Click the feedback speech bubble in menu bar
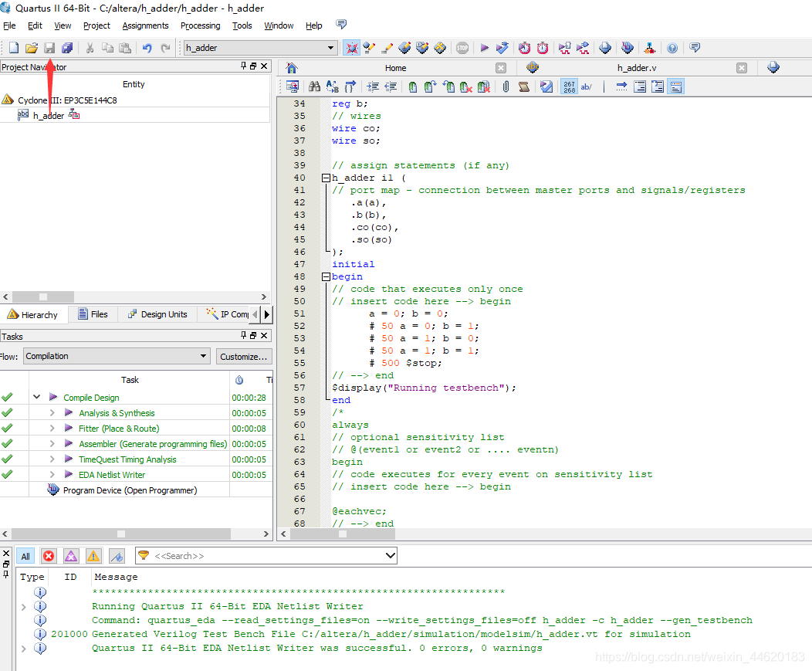The image size is (812, 671). [340, 25]
